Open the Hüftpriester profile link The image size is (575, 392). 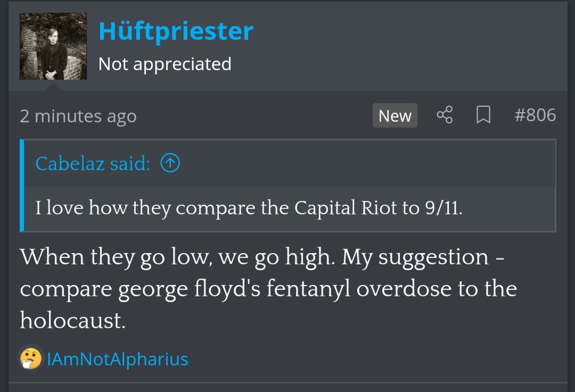point(176,31)
